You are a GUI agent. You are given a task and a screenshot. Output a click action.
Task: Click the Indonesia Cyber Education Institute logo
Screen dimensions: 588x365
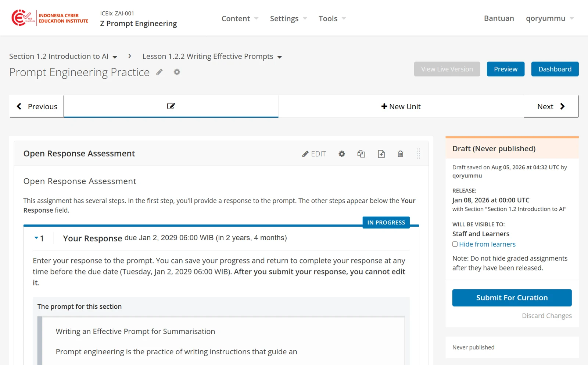click(x=50, y=18)
